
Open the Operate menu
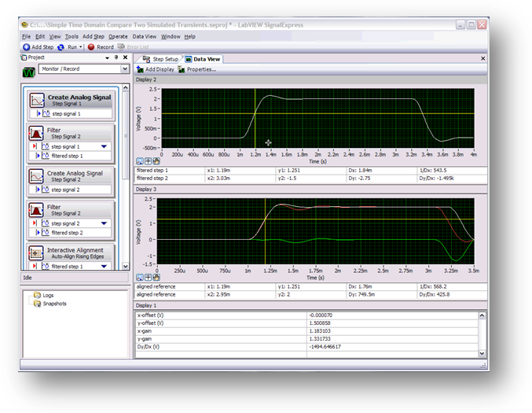pos(118,36)
